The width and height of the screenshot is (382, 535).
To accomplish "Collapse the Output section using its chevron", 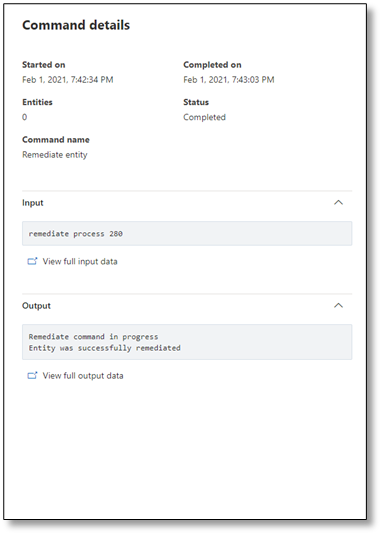I will (x=338, y=305).
